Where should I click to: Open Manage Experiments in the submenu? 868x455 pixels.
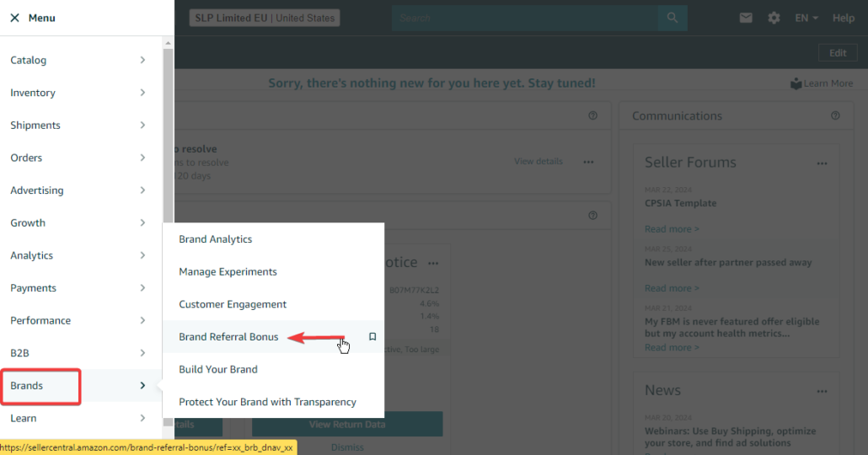(x=228, y=272)
